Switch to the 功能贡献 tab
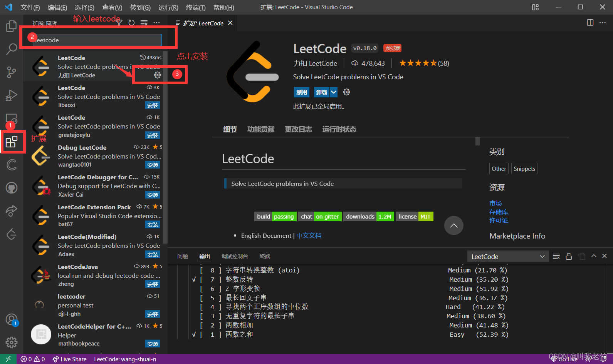Image resolution: width=613 pixels, height=364 pixels. point(261,129)
